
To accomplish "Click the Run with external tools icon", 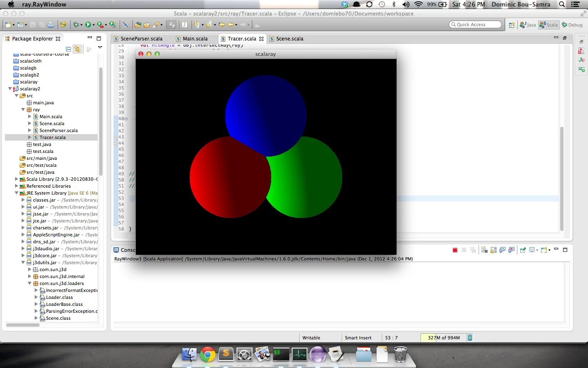I will pyautogui.click(x=100, y=25).
